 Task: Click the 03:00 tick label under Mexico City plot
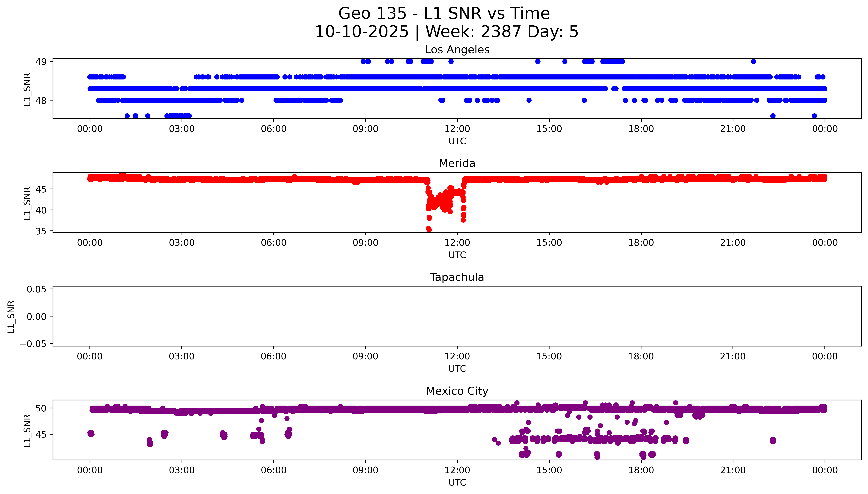pos(182,470)
